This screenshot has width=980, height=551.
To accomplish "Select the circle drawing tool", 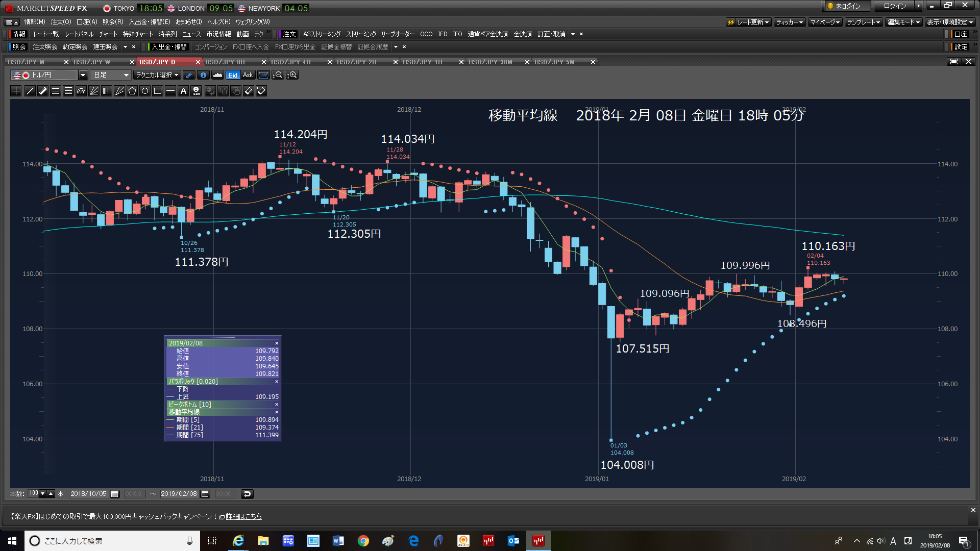I will 145,91.
